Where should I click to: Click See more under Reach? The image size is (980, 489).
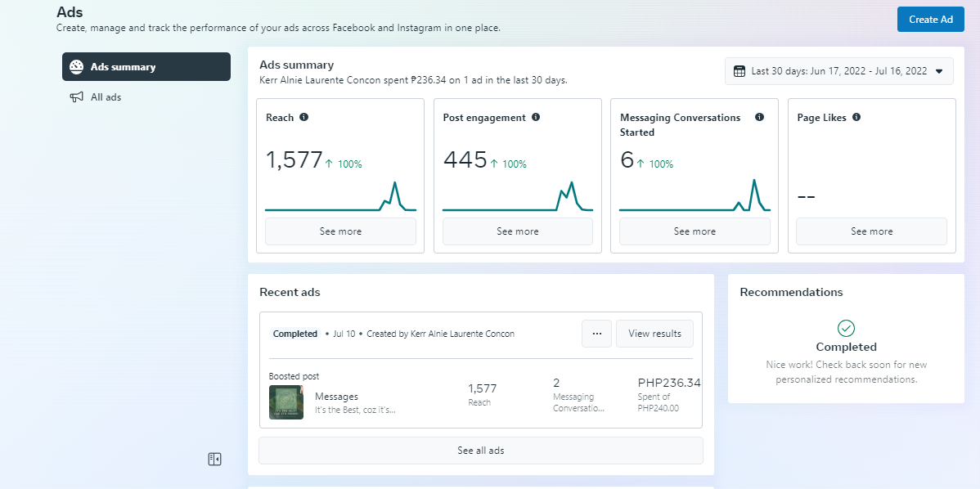coord(340,231)
